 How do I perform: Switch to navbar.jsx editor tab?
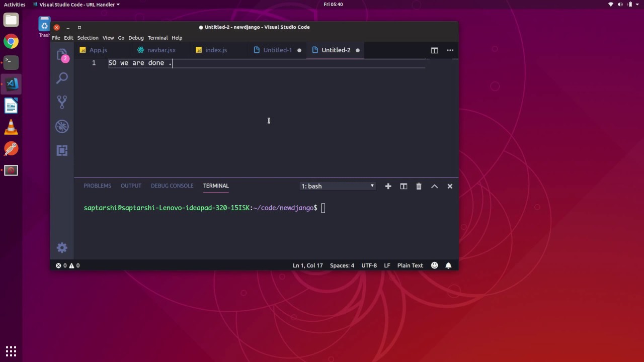click(161, 50)
